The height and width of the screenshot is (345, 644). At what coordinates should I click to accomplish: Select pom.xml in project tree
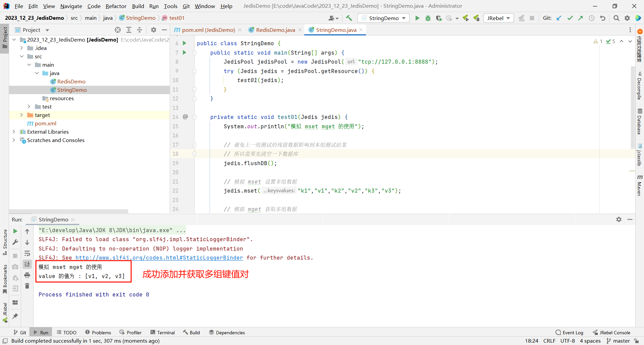45,123
